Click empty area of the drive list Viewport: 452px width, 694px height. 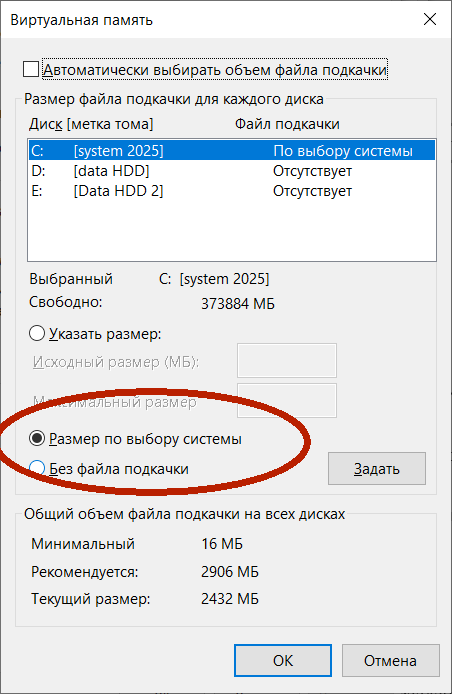tap(232, 230)
